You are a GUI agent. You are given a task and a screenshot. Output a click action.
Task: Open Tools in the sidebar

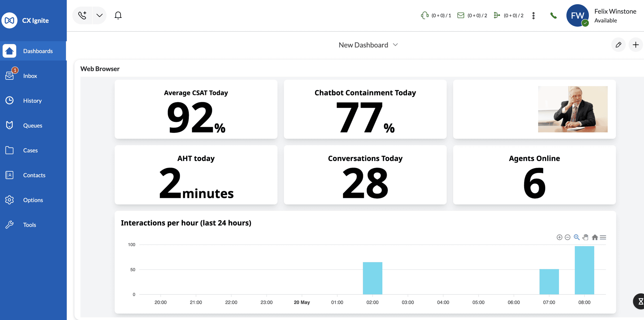[x=33, y=225]
